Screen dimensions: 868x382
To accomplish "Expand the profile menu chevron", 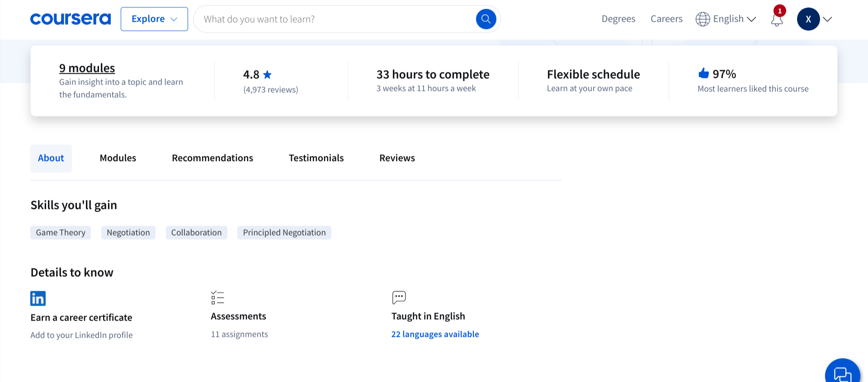I will [827, 19].
